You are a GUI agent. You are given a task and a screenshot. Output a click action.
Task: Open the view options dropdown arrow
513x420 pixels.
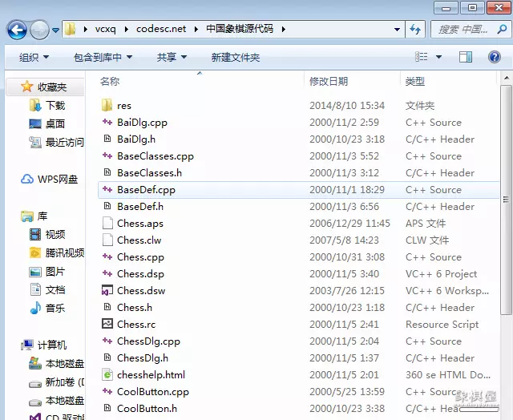click(x=438, y=58)
